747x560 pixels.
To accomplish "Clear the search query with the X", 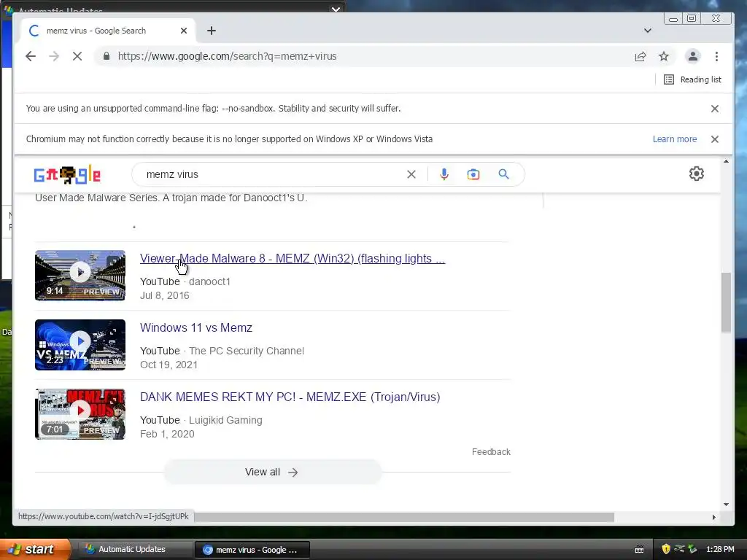I will [x=411, y=174].
